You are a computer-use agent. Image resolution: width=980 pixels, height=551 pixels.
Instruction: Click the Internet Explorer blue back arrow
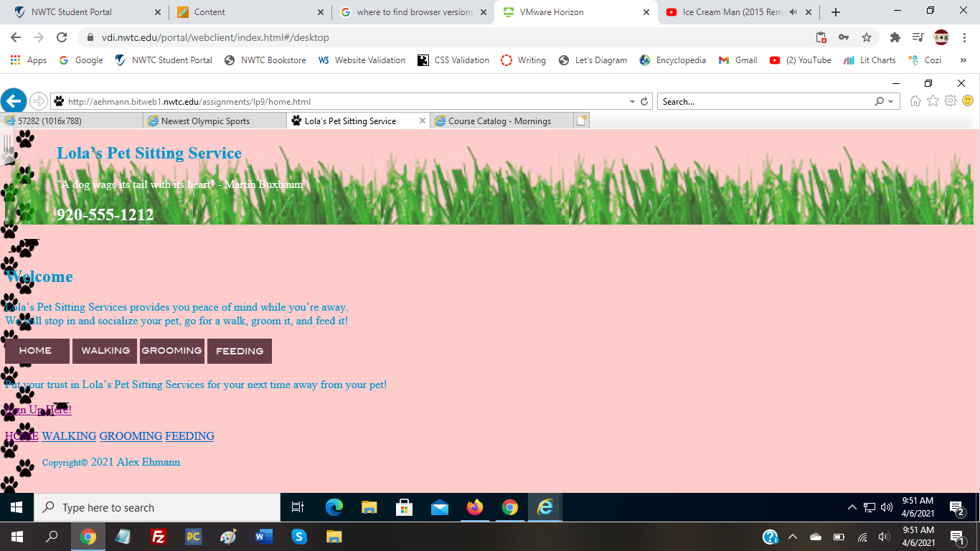coord(14,101)
